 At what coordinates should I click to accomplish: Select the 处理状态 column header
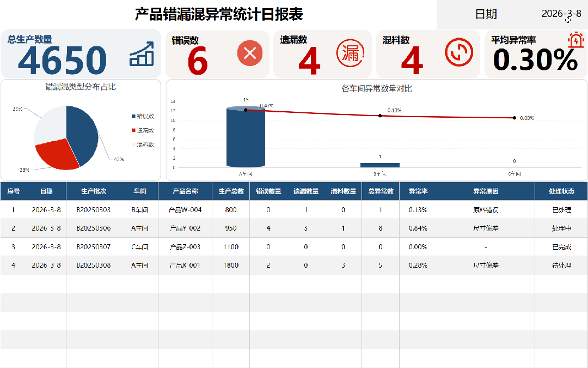click(561, 191)
